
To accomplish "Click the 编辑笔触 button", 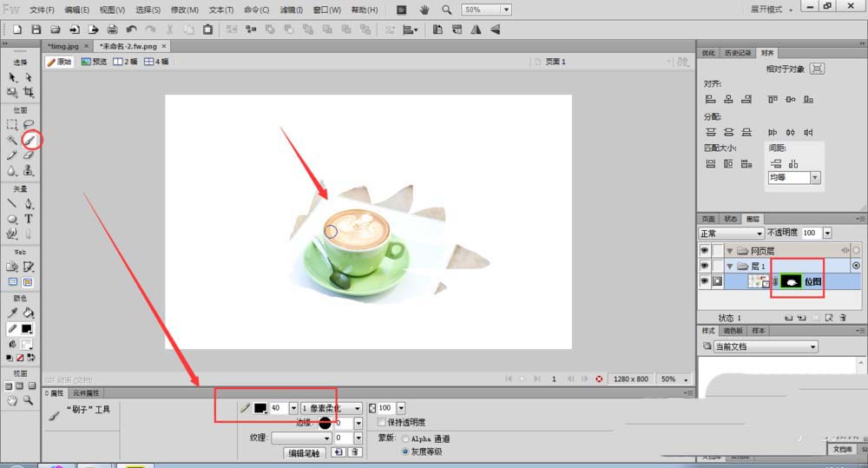I will tap(303, 453).
